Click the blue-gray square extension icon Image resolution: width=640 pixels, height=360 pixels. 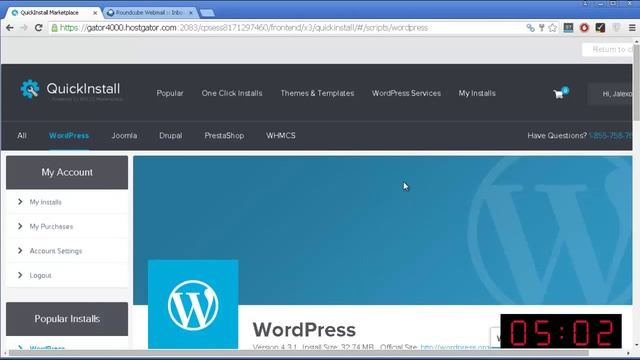coord(568,28)
